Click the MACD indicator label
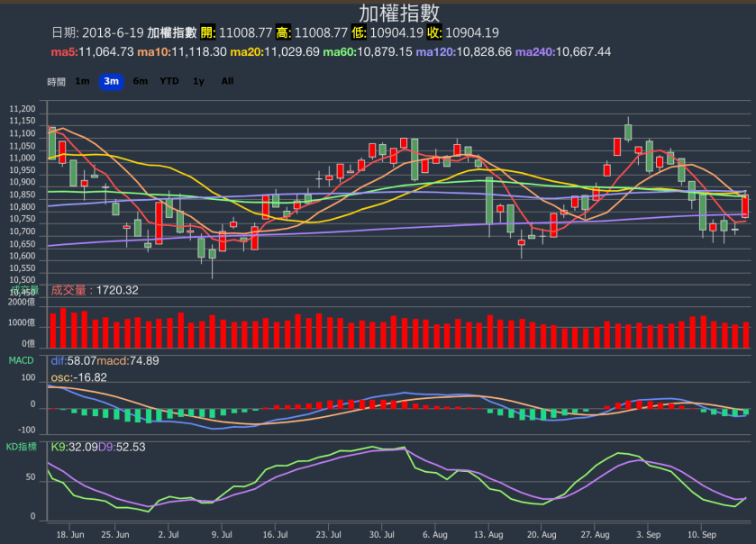Image resolution: width=756 pixels, height=544 pixels. click(21, 360)
